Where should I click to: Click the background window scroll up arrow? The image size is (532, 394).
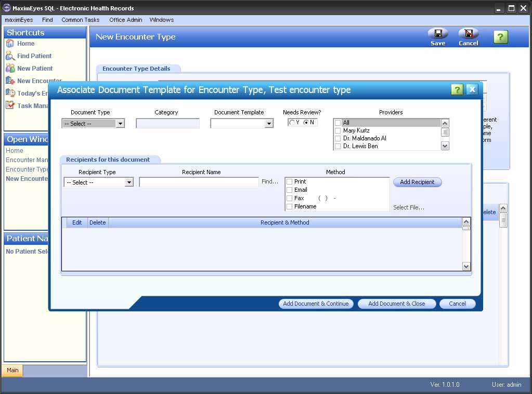[503, 208]
